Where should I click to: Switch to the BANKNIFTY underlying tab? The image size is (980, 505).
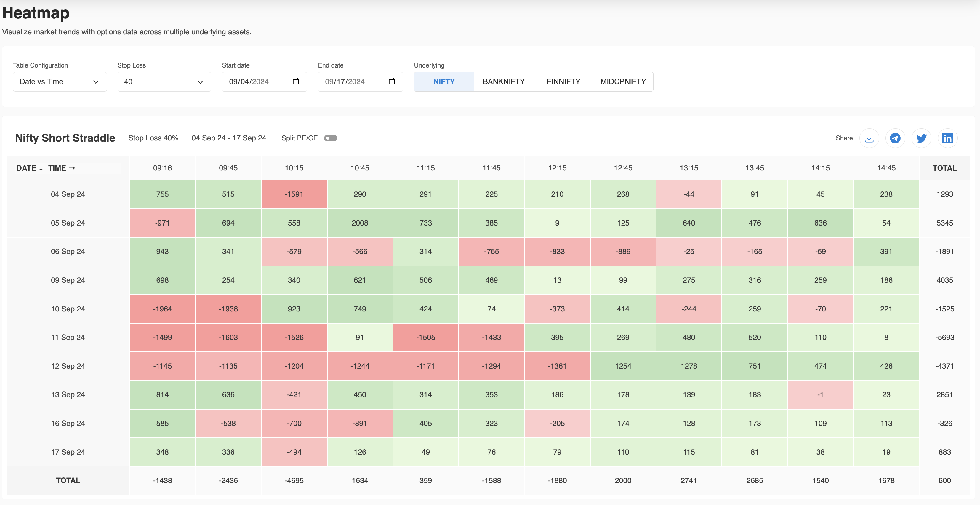(504, 82)
